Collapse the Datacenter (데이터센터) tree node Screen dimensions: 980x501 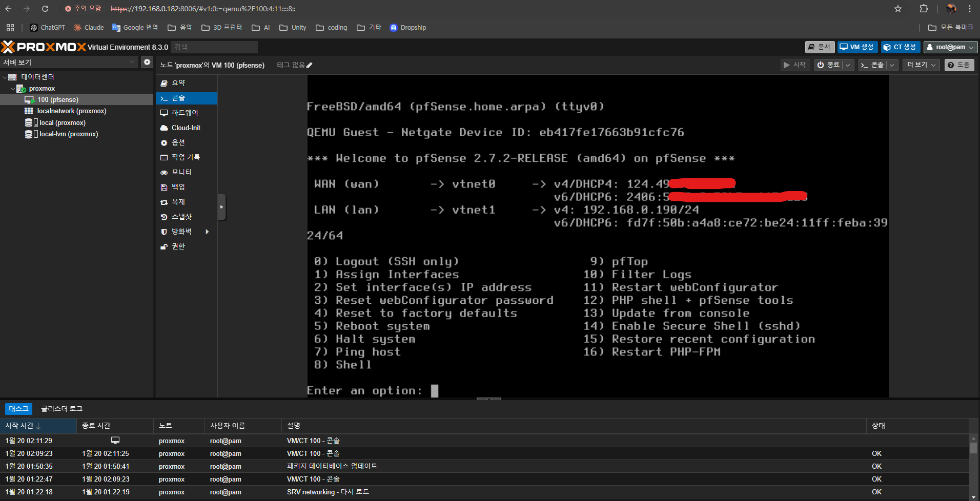(x=5, y=77)
